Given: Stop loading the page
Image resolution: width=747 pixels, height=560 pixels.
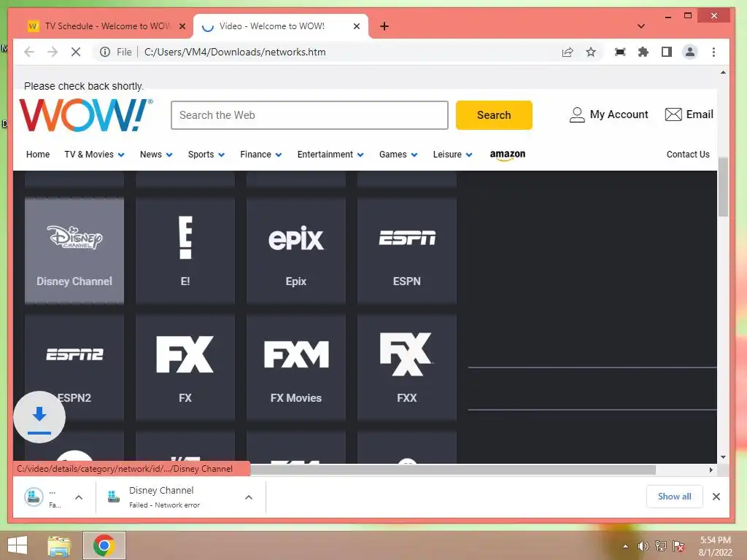Looking at the screenshot, I should 76,52.
